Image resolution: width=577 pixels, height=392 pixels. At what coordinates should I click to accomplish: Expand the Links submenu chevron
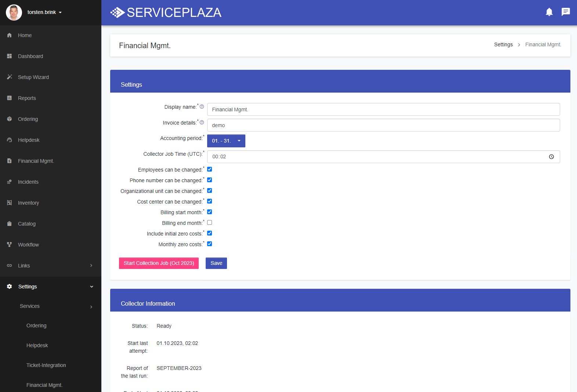[91, 266]
